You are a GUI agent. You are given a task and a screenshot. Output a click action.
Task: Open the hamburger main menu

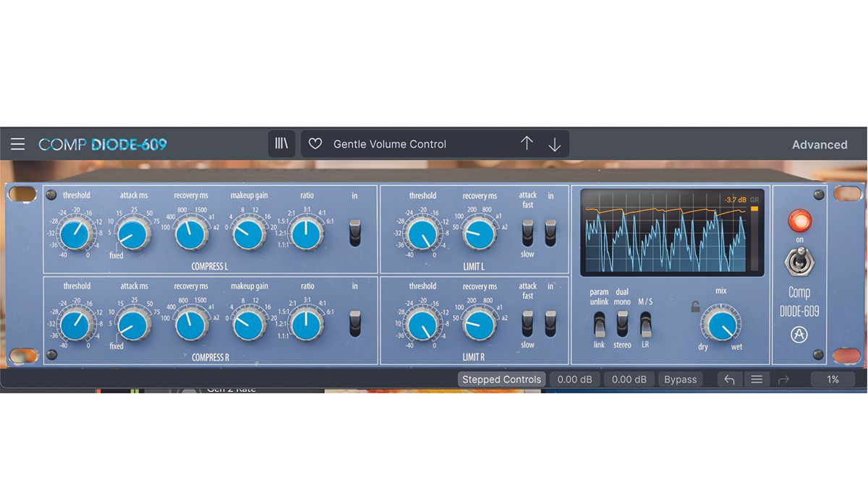pyautogui.click(x=17, y=144)
